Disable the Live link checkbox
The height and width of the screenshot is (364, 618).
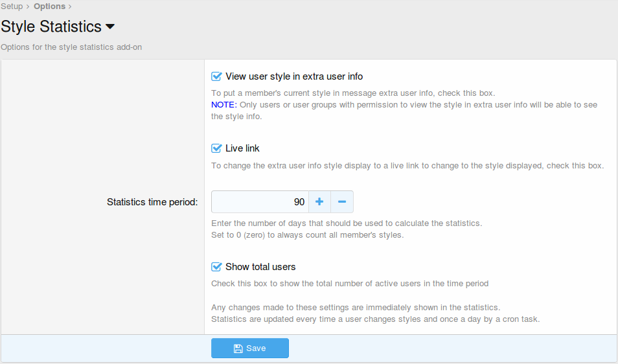click(x=217, y=148)
